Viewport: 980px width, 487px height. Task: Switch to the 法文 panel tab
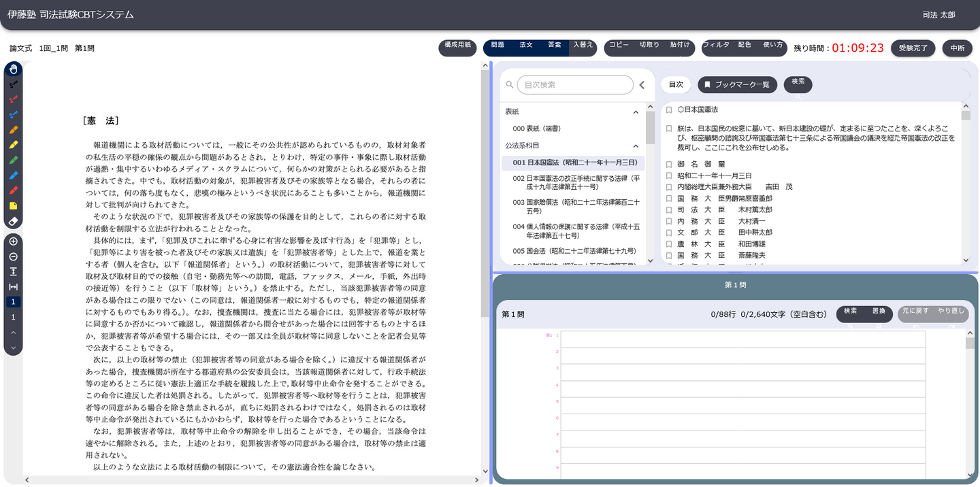click(526, 46)
